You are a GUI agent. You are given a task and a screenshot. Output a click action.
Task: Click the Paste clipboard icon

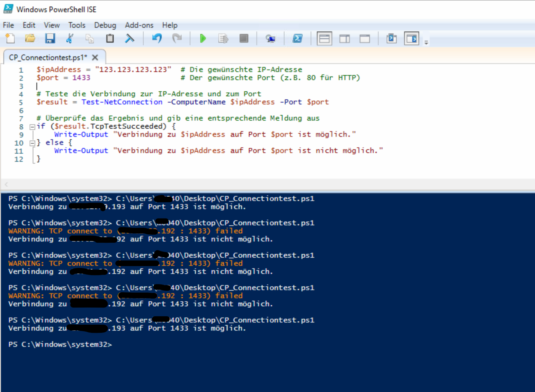[110, 39]
